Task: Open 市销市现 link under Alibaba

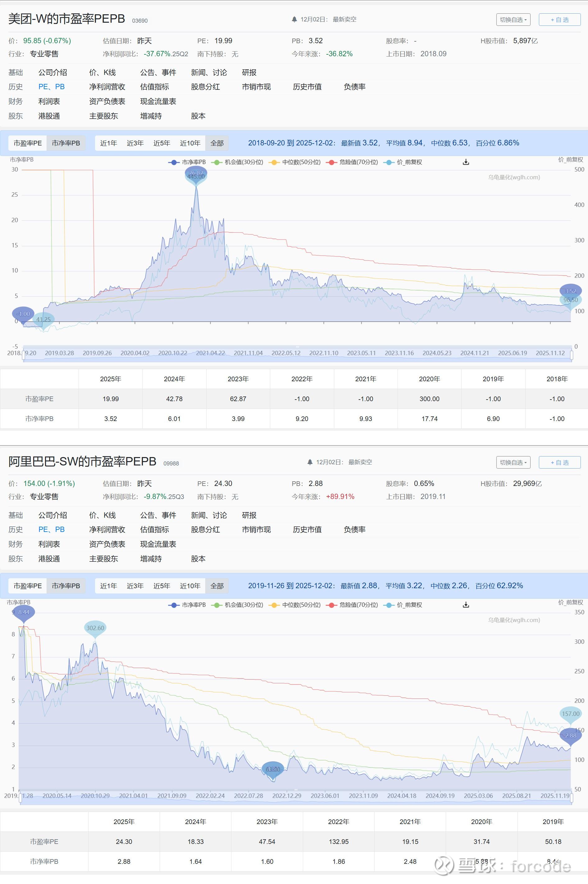Action: [257, 529]
